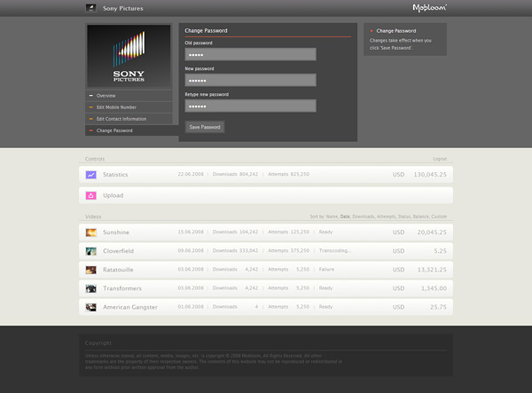This screenshot has height=393, width=532.
Task: Select Change Password sidebar menu item
Action: [x=132, y=130]
